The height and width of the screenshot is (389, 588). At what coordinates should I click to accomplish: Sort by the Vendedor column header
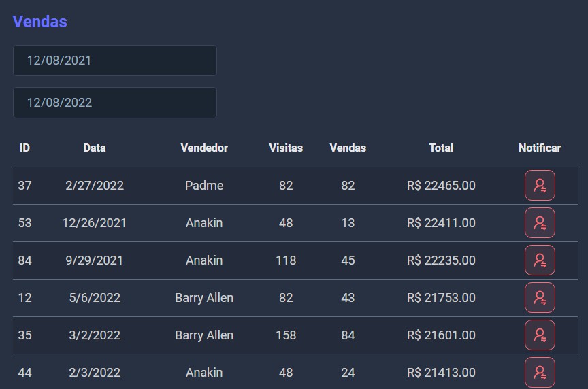(204, 148)
